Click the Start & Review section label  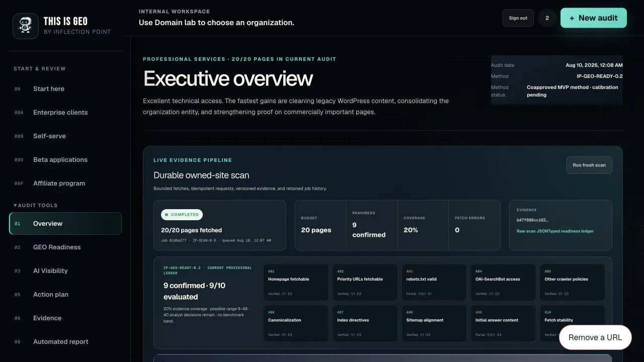(40, 69)
